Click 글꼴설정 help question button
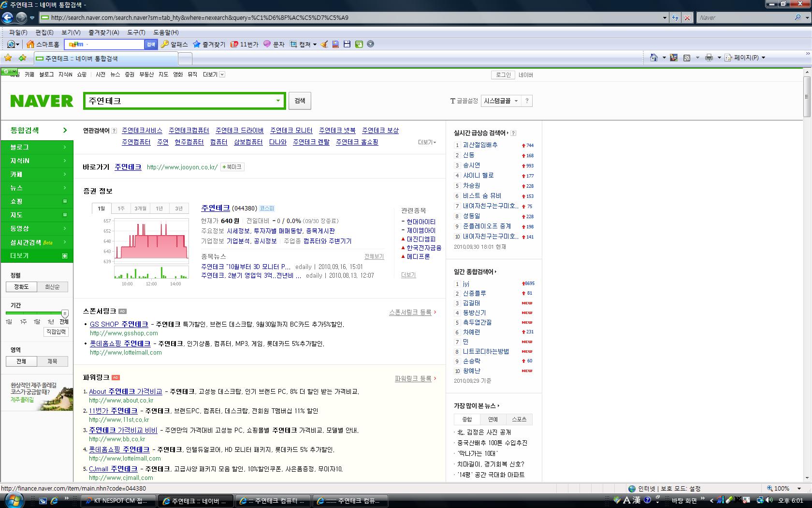 pyautogui.click(x=527, y=101)
